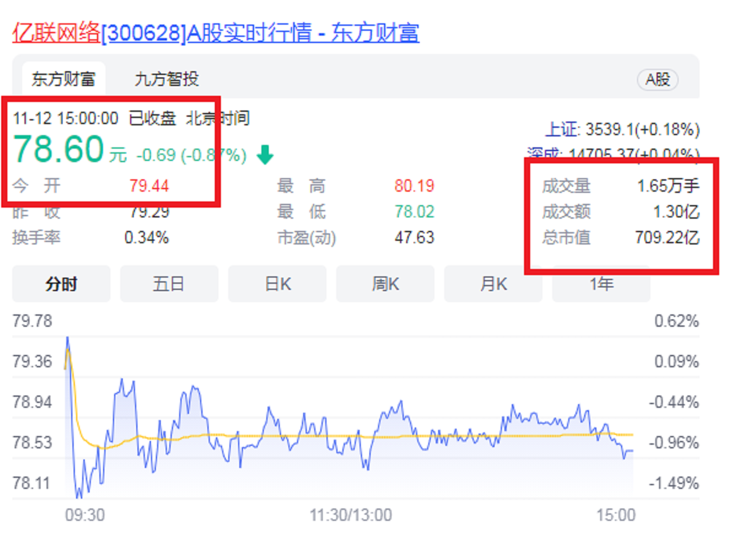Viewport: 756px width, 538px height.
Task: Click the current price 78.60
Action: (58, 149)
